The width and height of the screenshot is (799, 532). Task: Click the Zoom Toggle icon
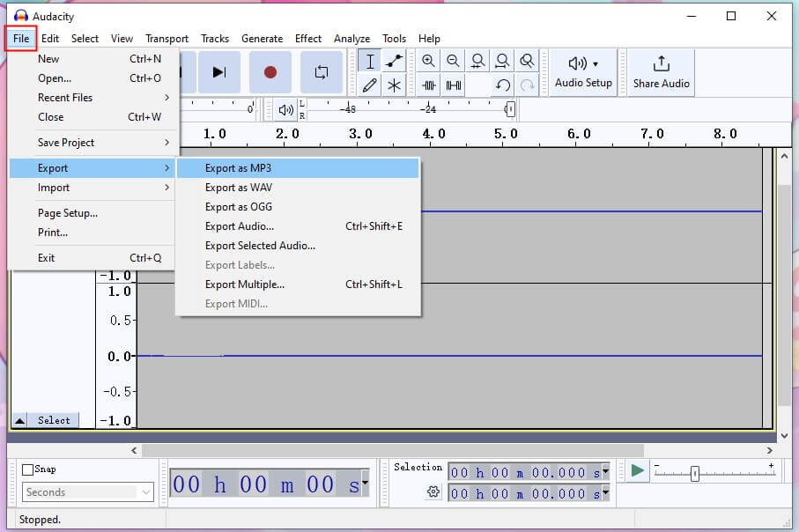pyautogui.click(x=527, y=61)
